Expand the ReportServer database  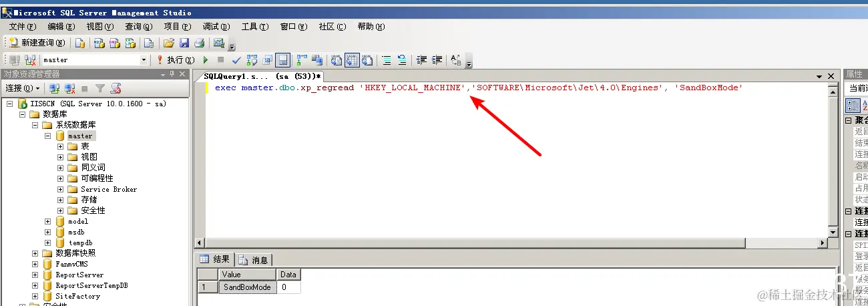click(35, 275)
